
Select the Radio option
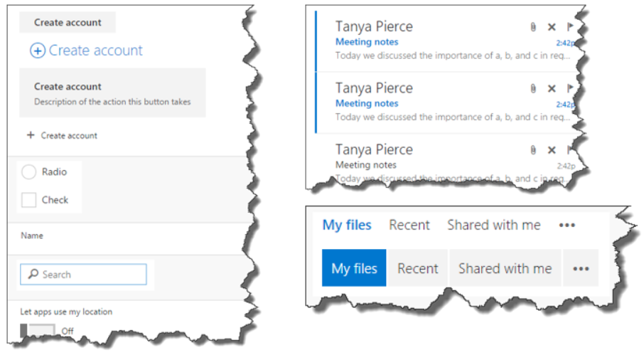(x=29, y=172)
